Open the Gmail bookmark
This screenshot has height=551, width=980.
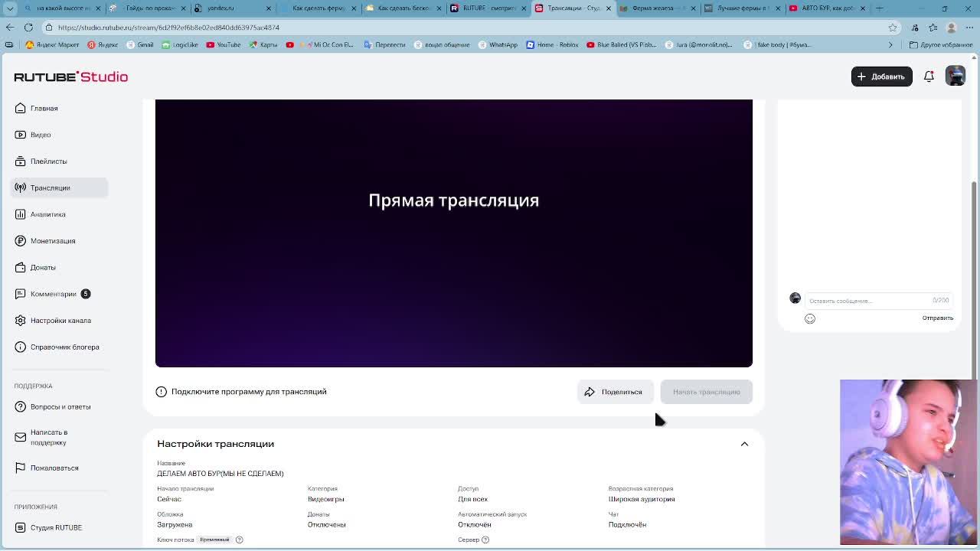140,44
